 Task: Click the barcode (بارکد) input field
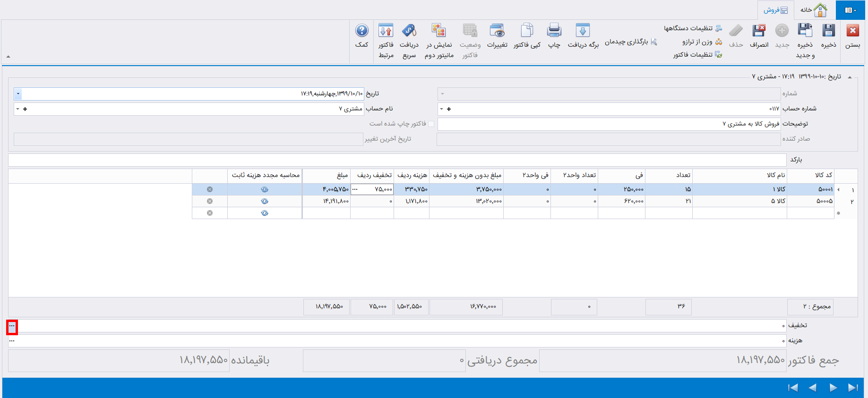pos(397,160)
